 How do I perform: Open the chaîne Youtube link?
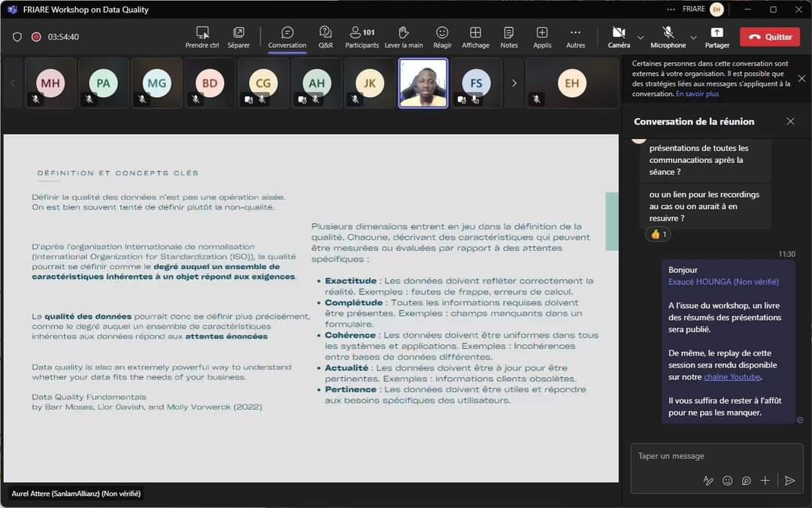tap(732, 377)
